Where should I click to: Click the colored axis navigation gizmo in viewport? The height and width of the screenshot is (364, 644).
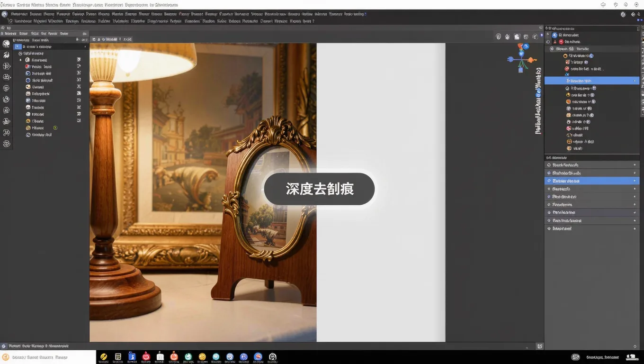[521, 58]
